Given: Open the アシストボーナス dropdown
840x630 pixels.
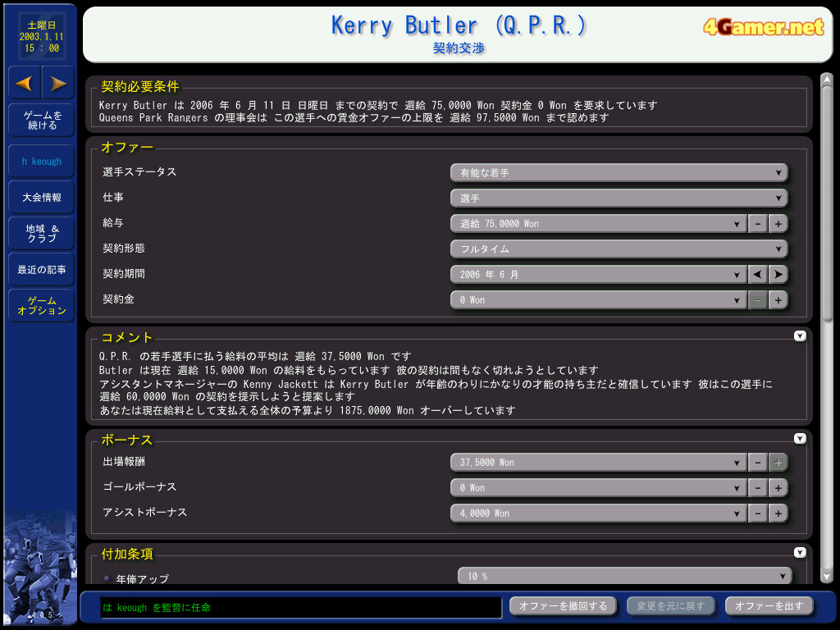Looking at the screenshot, I should (x=598, y=514).
